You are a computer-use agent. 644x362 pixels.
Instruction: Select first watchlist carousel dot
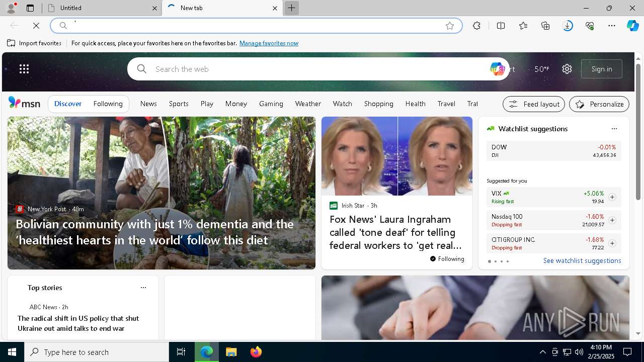coord(489,261)
